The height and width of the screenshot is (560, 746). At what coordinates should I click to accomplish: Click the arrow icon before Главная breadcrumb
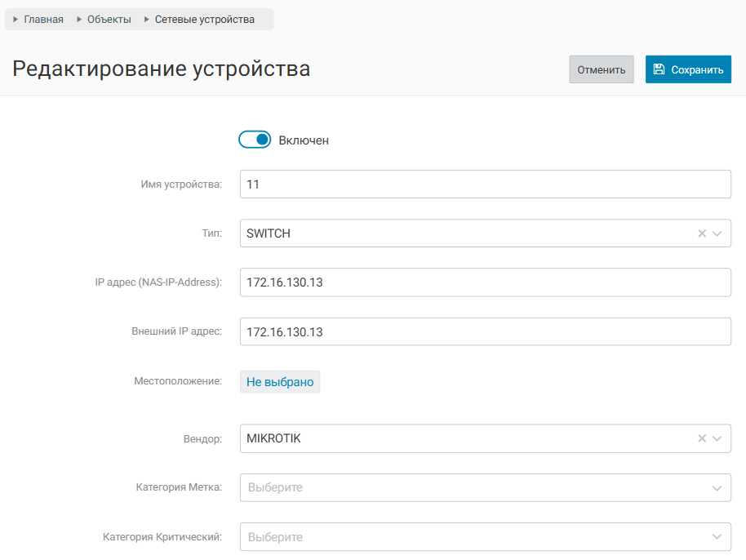click(x=16, y=20)
